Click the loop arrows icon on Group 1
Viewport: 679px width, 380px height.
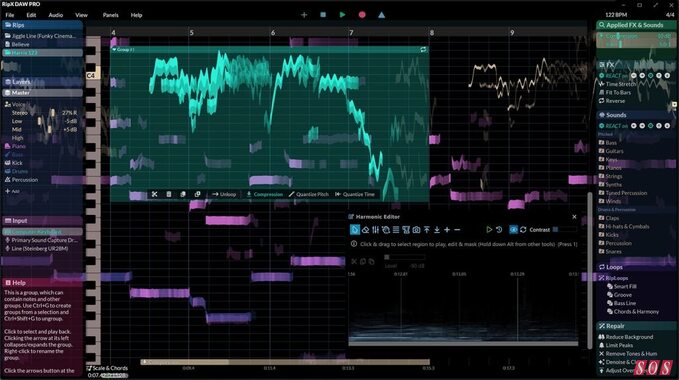point(423,50)
